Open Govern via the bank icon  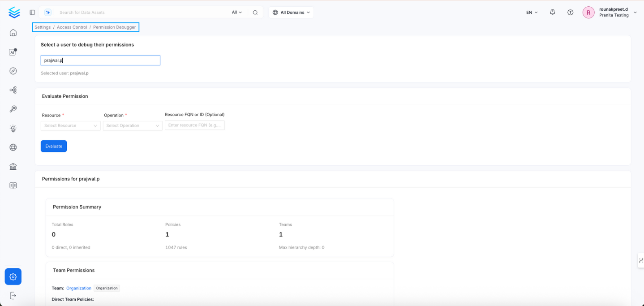point(13,166)
